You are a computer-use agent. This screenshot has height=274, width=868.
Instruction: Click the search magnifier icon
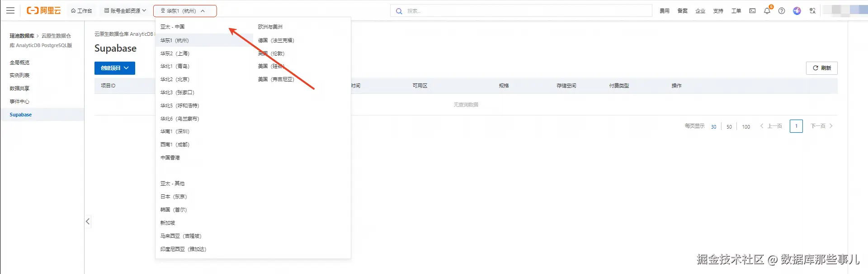pos(399,11)
